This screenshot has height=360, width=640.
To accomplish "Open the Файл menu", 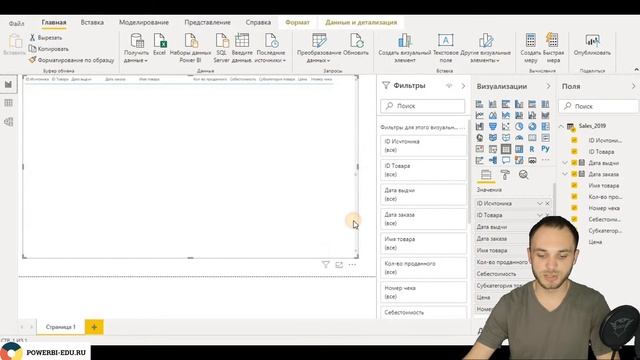I will coord(16,23).
